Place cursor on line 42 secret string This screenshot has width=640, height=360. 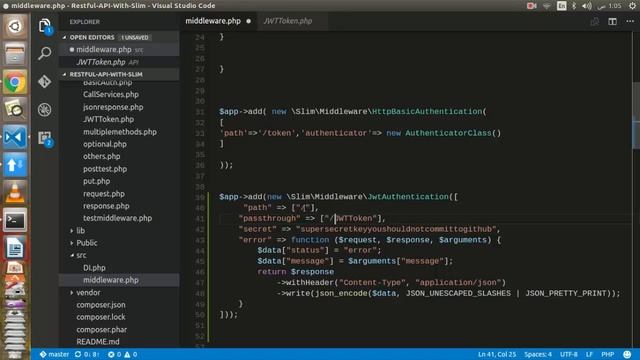396,229
